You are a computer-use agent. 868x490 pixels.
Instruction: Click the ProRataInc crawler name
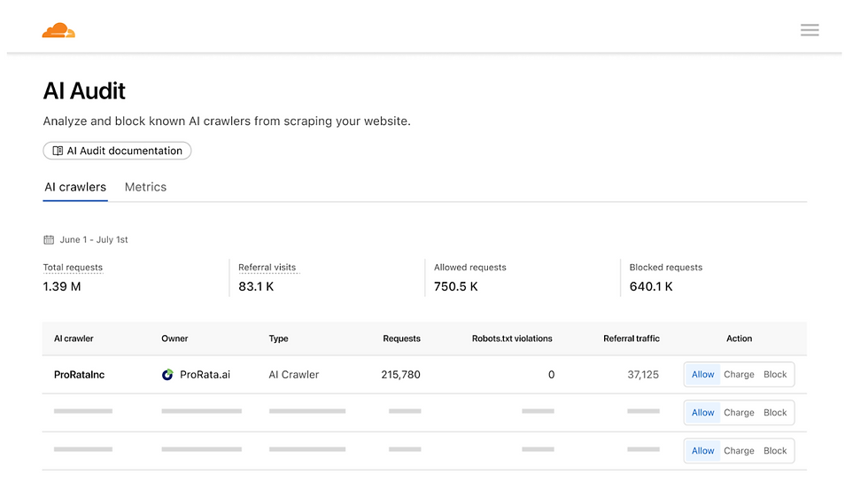[79, 375]
